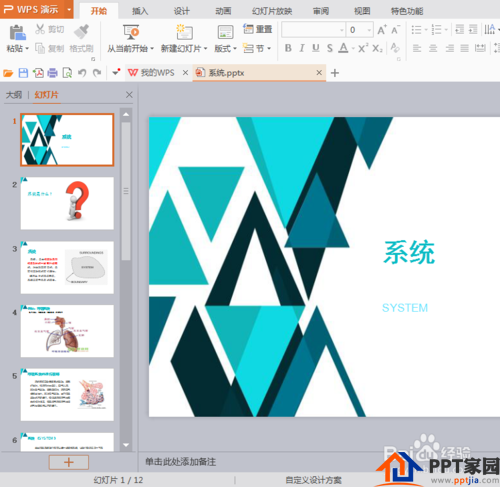Increase font size with A+ icon
500x487 pixels.
click(x=382, y=30)
